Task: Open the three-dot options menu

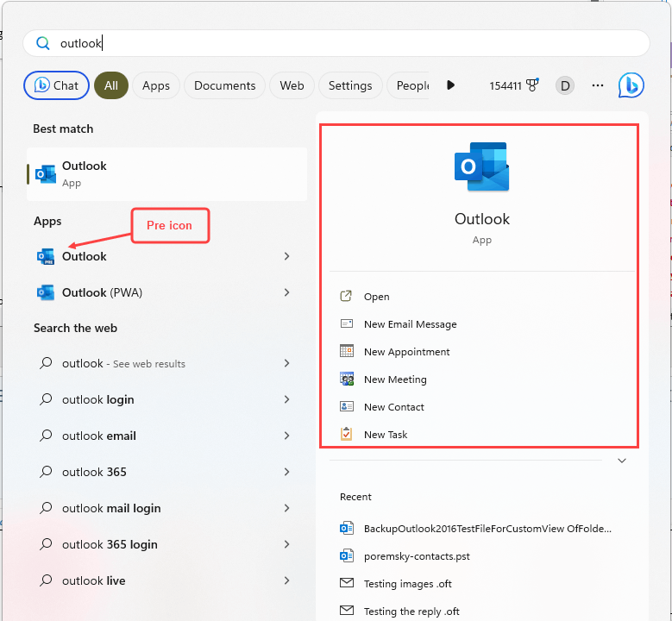Action: [x=598, y=85]
